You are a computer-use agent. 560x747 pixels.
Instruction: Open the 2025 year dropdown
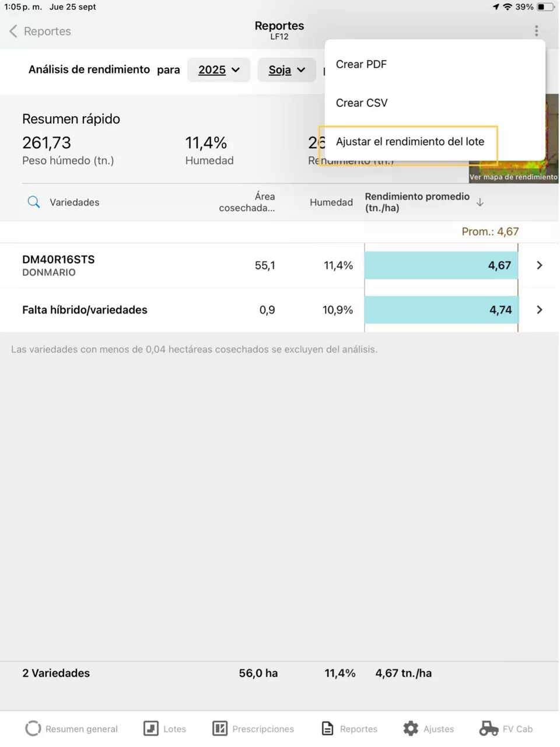coord(219,70)
